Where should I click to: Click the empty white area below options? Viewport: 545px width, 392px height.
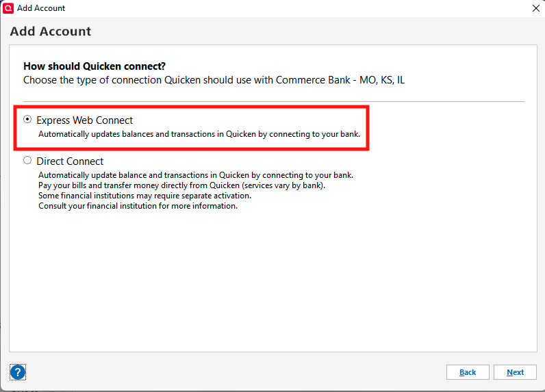[x=274, y=280]
